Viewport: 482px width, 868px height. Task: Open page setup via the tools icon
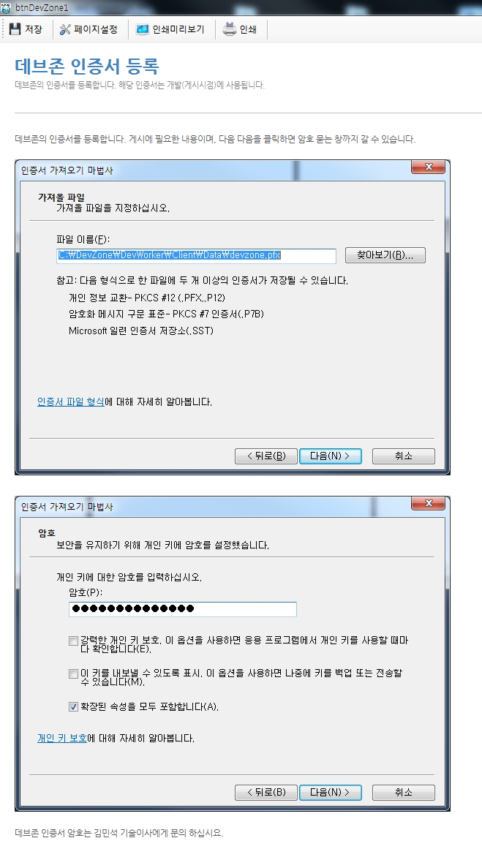click(65, 29)
